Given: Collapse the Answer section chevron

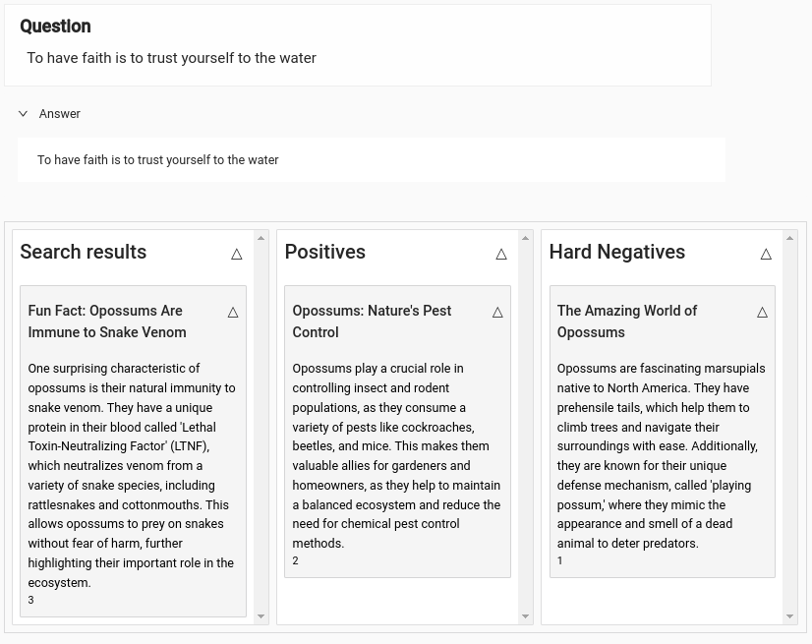Looking at the screenshot, I should pyautogui.click(x=23, y=114).
